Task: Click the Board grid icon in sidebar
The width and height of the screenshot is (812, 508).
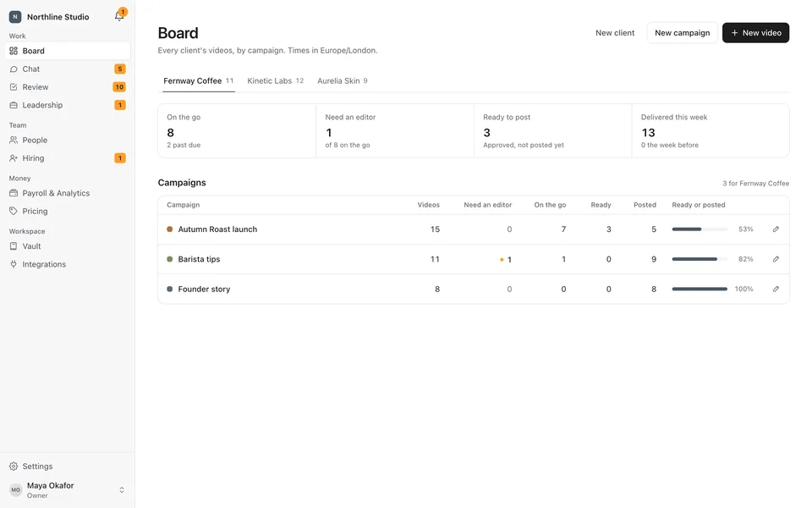Action: [14, 51]
